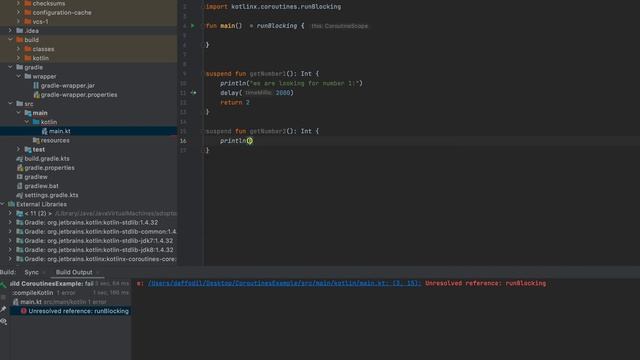Click the main.kt Kotlin file icon in project tree
Image resolution: width=640 pixels, height=360 pixels.
44,131
